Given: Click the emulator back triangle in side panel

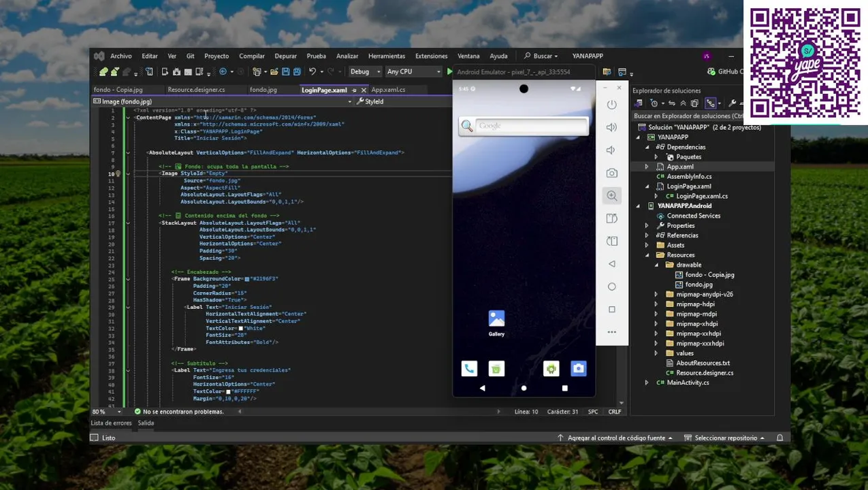Looking at the screenshot, I should pyautogui.click(x=611, y=264).
